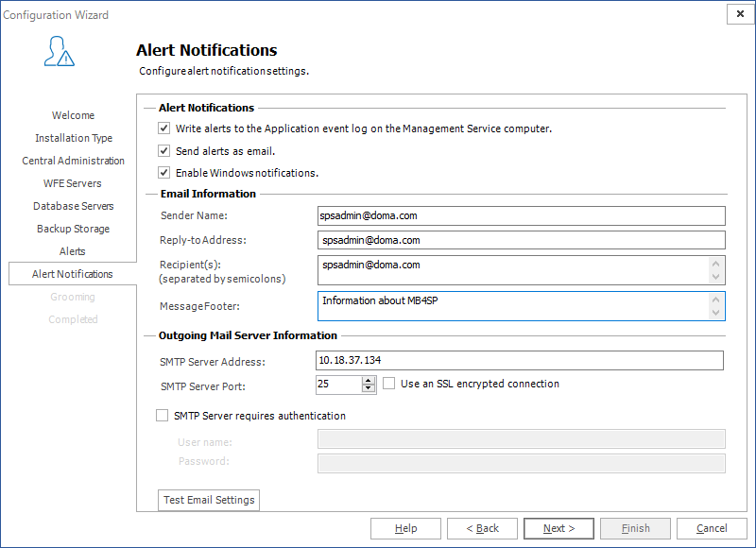756x548 pixels.
Task: Click the disabled Password field
Action: (522, 463)
